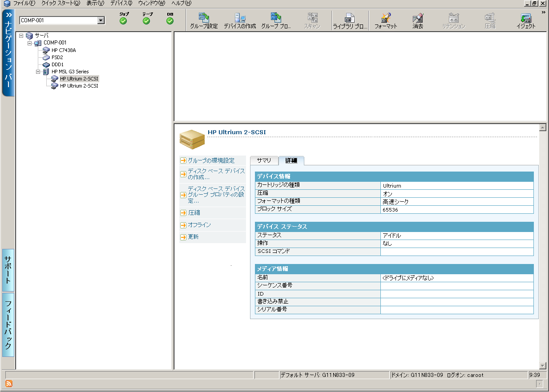This screenshot has height=392, width=549.
Task: Click ディスク ベース デバイス グループ プロパティの設定 link
Action: (x=216, y=195)
